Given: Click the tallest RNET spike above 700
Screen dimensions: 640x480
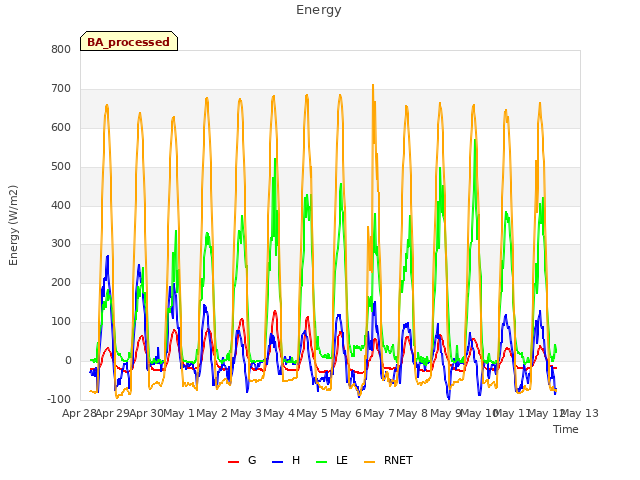Looking at the screenshot, I should click(x=373, y=85).
